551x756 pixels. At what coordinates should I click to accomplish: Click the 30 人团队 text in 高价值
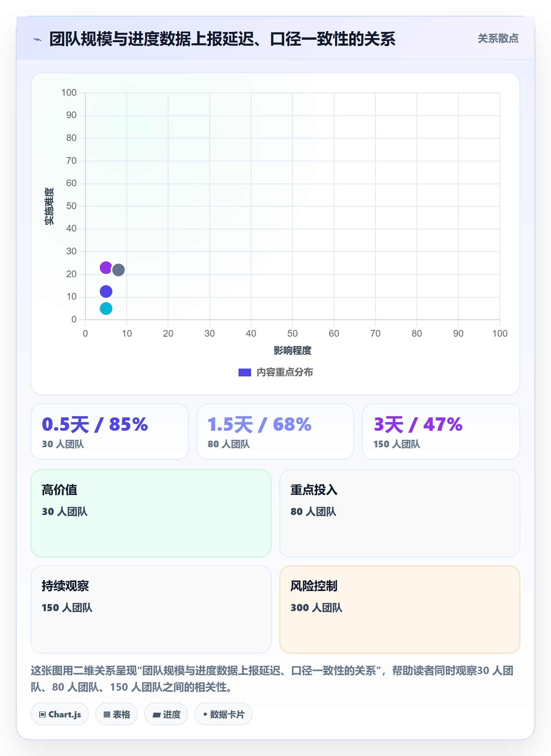coord(65,511)
